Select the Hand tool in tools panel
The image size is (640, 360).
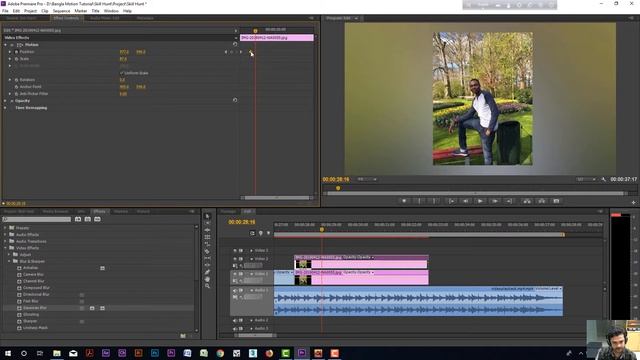[207, 279]
